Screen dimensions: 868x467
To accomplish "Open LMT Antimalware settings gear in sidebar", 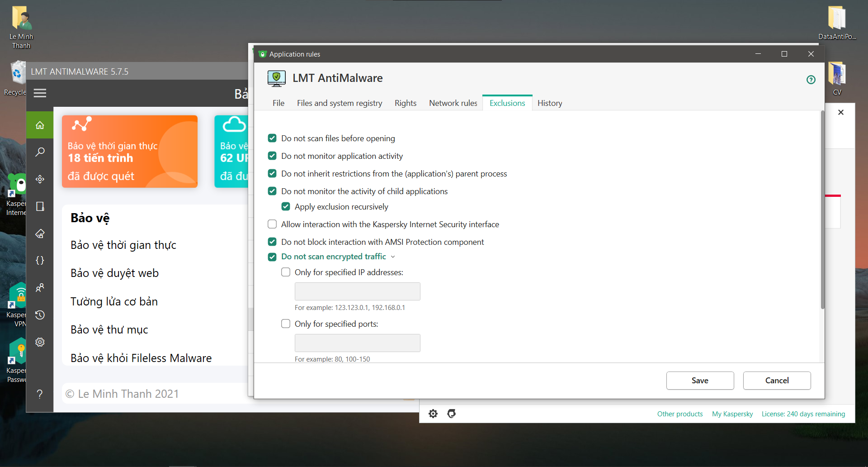I will [x=40, y=342].
